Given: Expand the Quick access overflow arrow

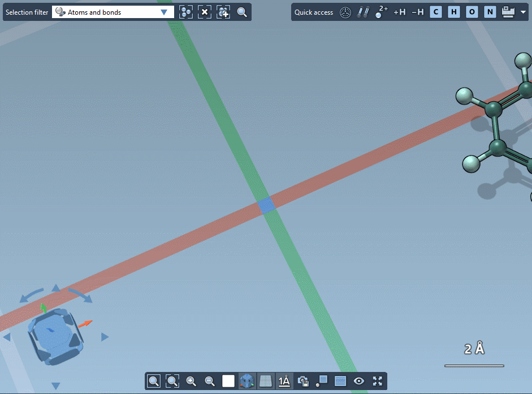Looking at the screenshot, I should (522, 12).
